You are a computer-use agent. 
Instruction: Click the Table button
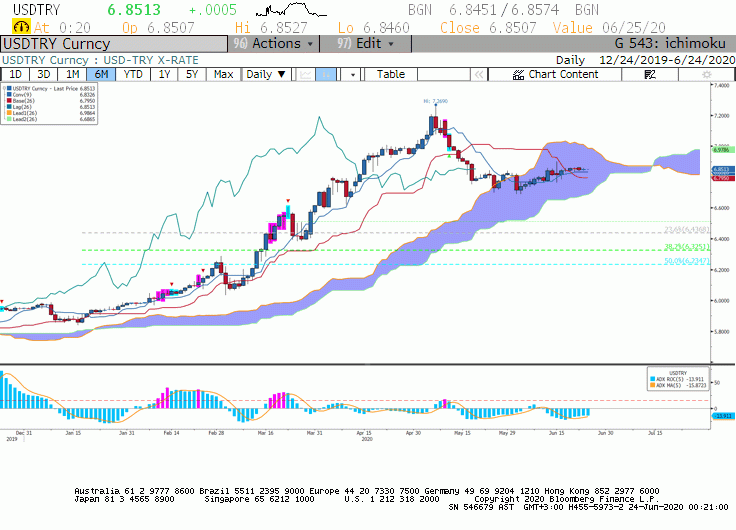coord(391,75)
